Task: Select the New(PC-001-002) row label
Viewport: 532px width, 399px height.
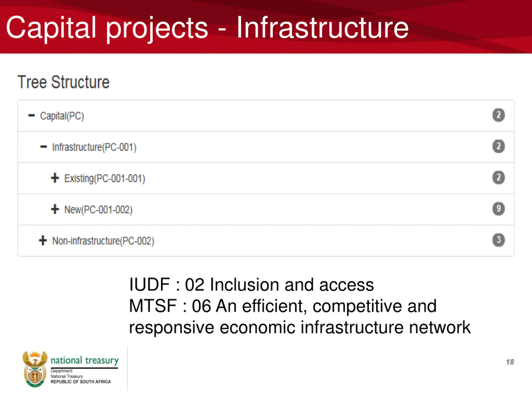Action: click(x=98, y=210)
